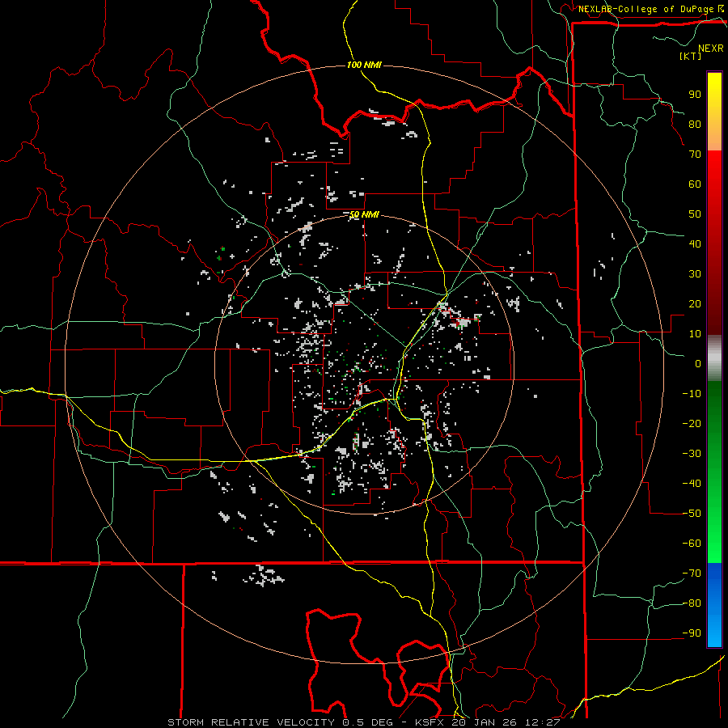The image size is (728, 728).
Task: Click the positive 80 scale value
Action: [695, 124]
